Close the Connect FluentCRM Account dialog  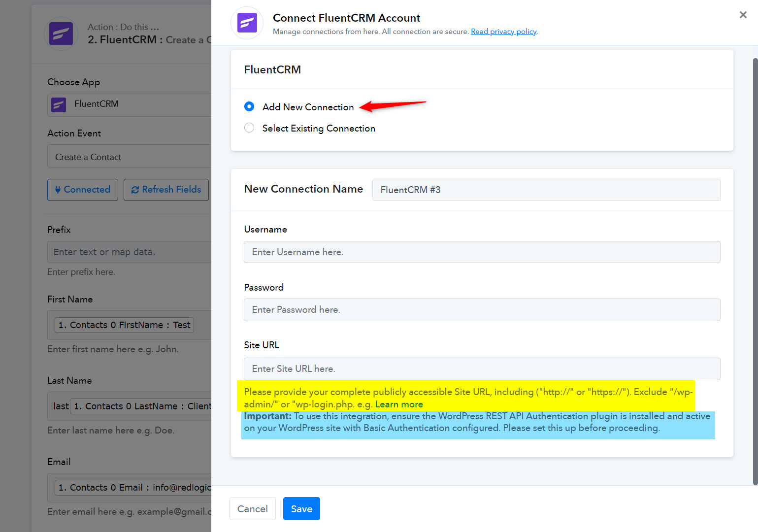(x=743, y=15)
